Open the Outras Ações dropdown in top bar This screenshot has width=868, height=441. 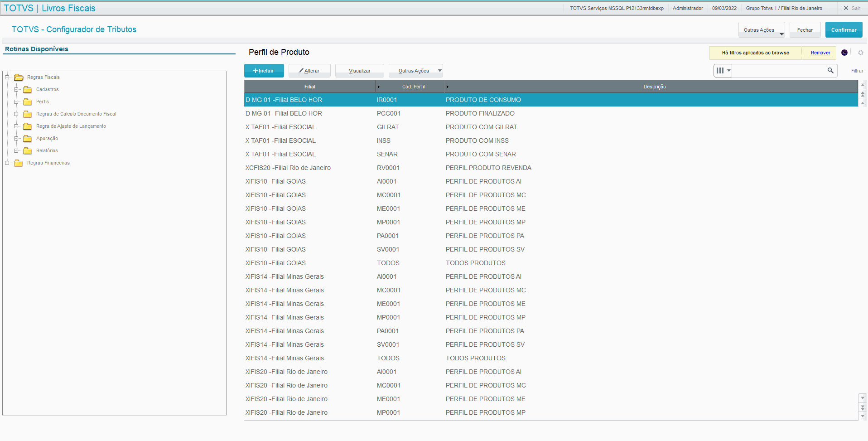(x=762, y=30)
